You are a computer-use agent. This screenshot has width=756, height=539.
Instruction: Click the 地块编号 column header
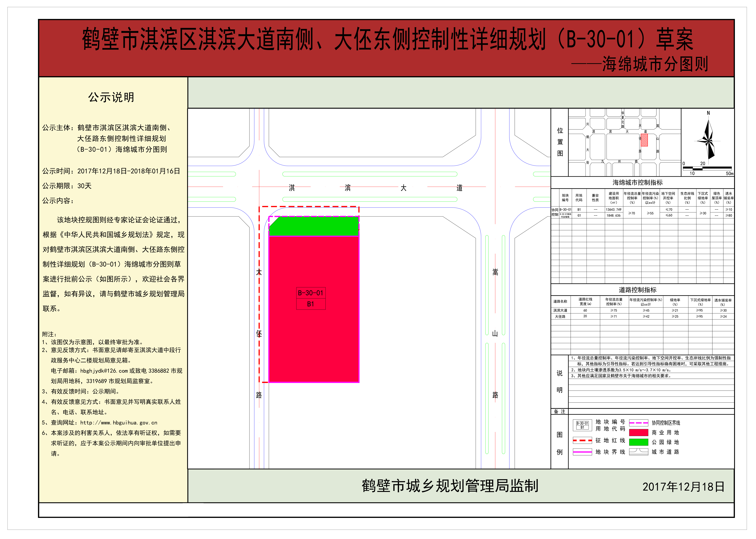(565, 198)
